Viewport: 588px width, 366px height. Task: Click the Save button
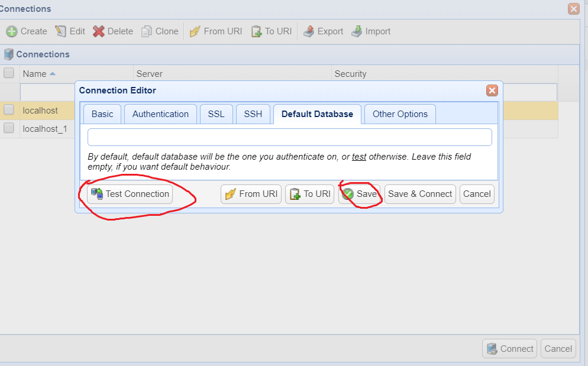pyautogui.click(x=359, y=194)
